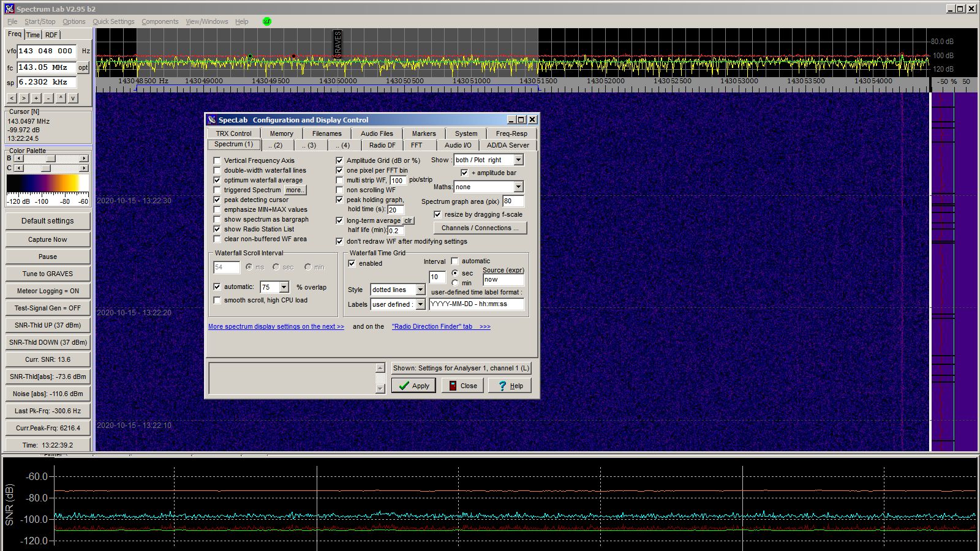The height and width of the screenshot is (551, 980).
Task: Click the '-' zoom out frequency button
Action: coord(48,98)
